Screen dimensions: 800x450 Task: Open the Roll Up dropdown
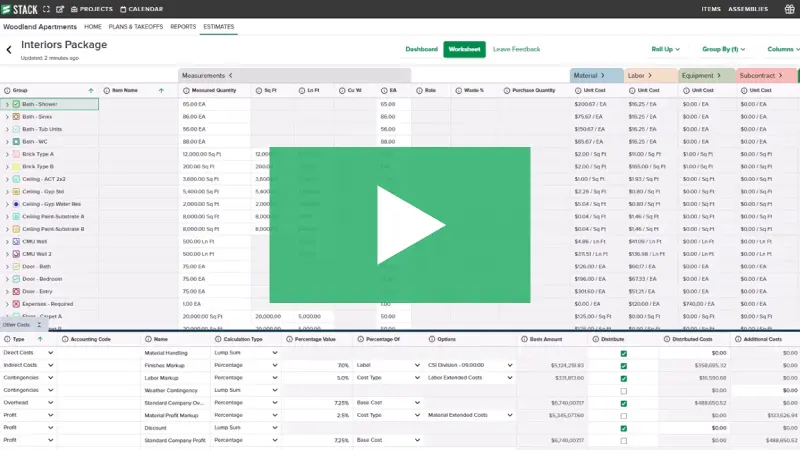pos(665,49)
